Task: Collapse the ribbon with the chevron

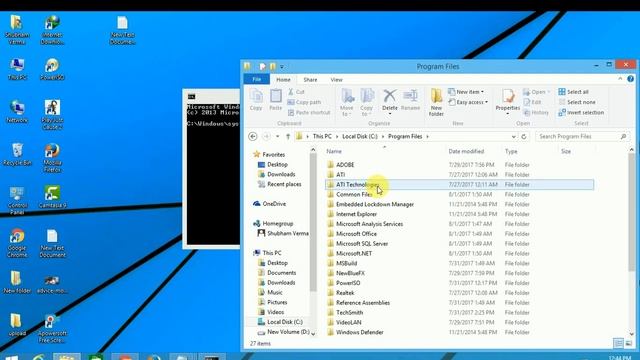Action: pyautogui.click(x=620, y=79)
